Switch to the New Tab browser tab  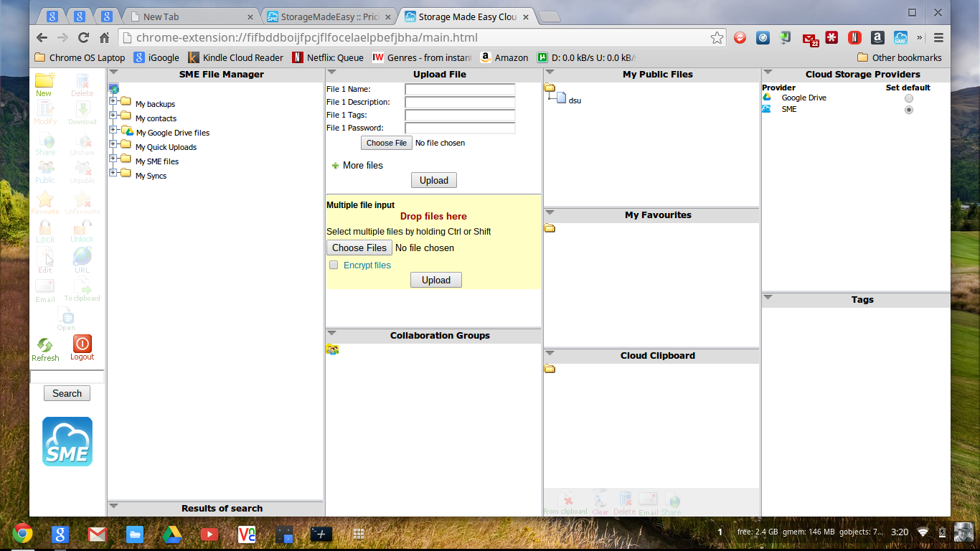[x=191, y=17]
